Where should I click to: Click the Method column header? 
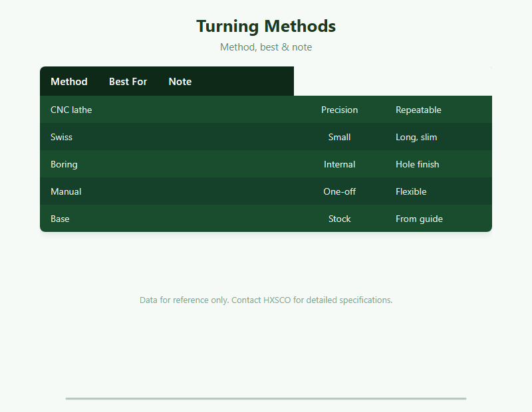click(69, 81)
